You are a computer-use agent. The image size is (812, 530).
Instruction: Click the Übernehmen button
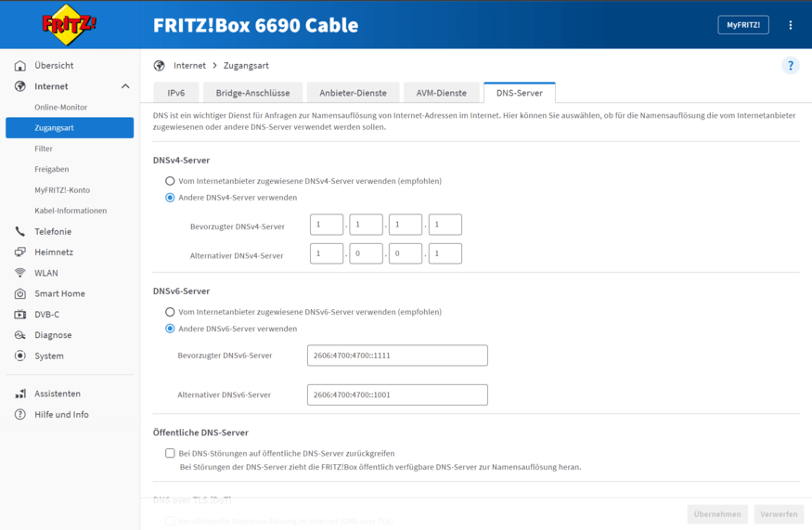coord(717,514)
